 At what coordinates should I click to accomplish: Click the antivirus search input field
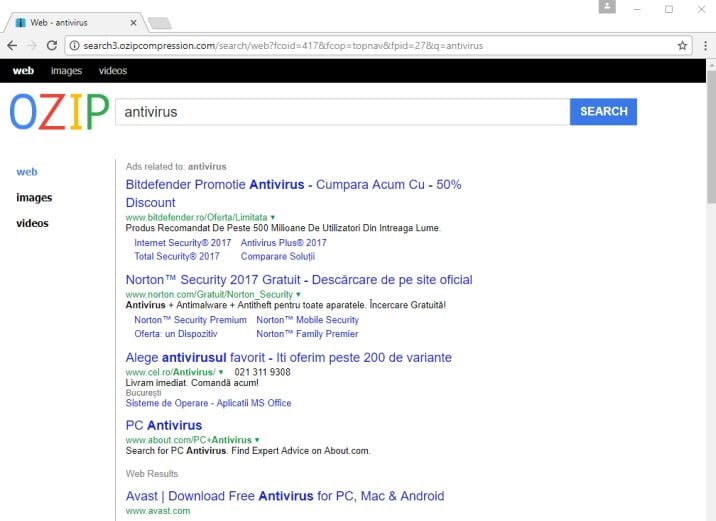[342, 112]
